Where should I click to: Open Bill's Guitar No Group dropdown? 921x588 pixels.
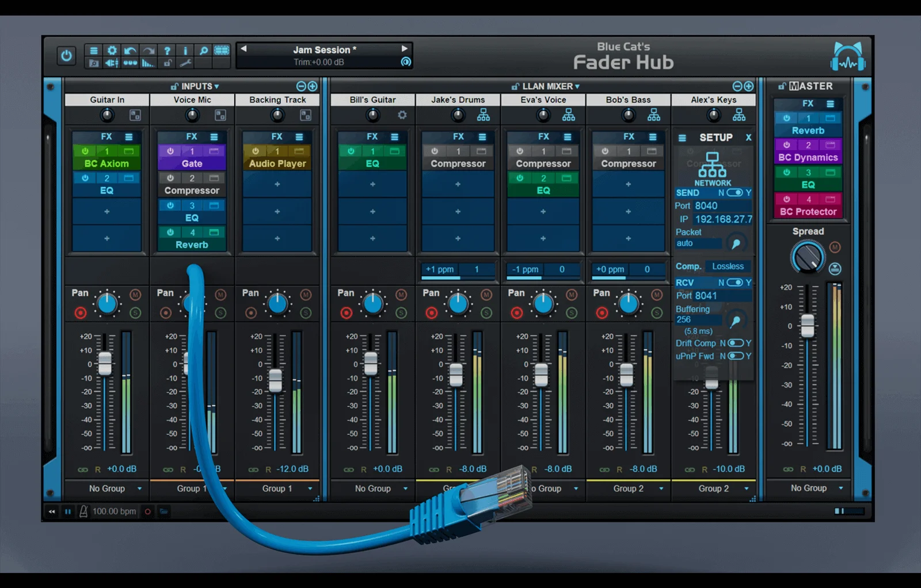pyautogui.click(x=373, y=488)
